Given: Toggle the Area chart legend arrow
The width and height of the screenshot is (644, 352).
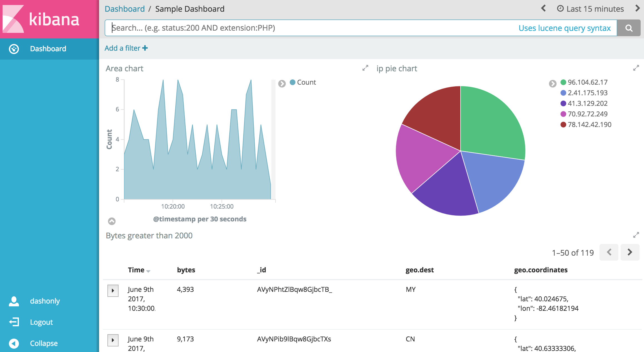Looking at the screenshot, I should (x=282, y=84).
